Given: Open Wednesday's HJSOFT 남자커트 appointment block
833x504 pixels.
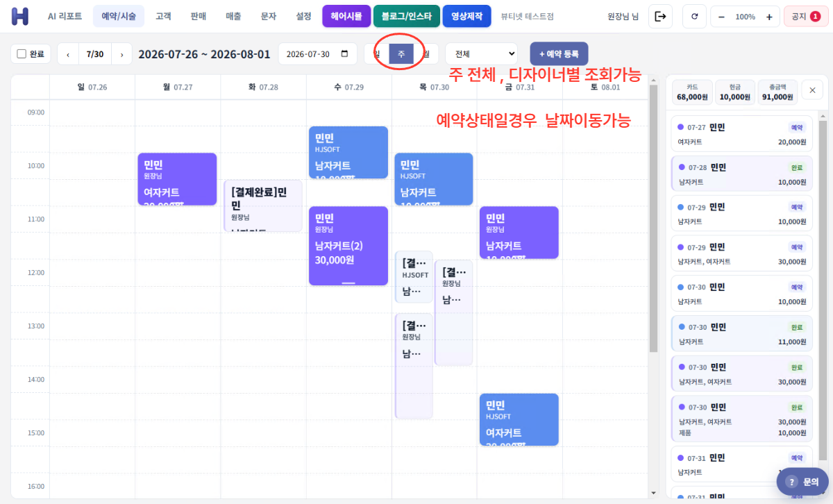Looking at the screenshot, I should pyautogui.click(x=348, y=153).
